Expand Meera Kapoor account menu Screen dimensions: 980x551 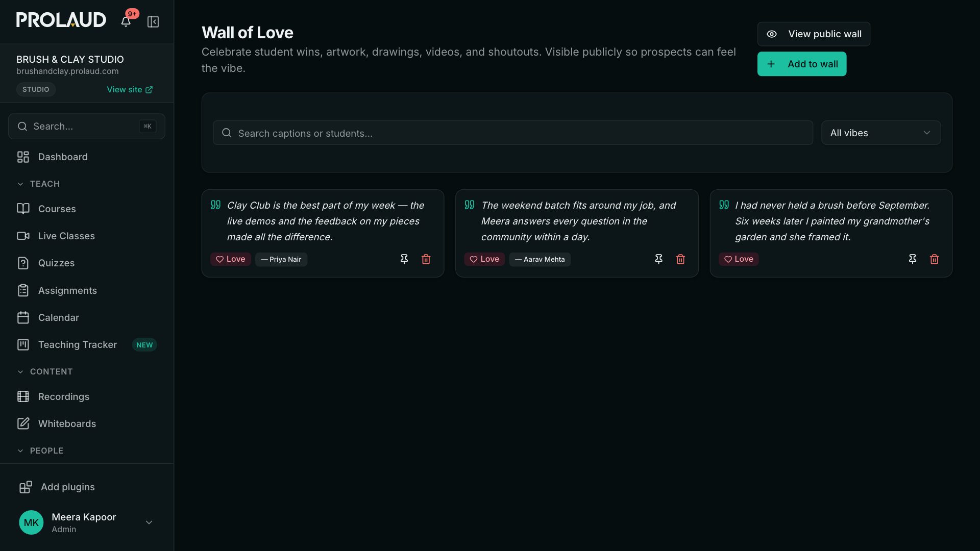pos(149,522)
